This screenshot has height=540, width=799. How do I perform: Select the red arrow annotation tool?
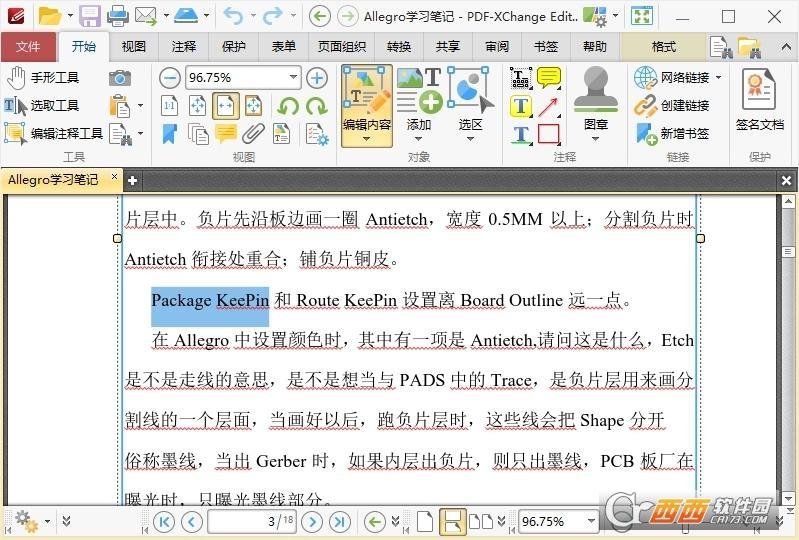(x=549, y=106)
